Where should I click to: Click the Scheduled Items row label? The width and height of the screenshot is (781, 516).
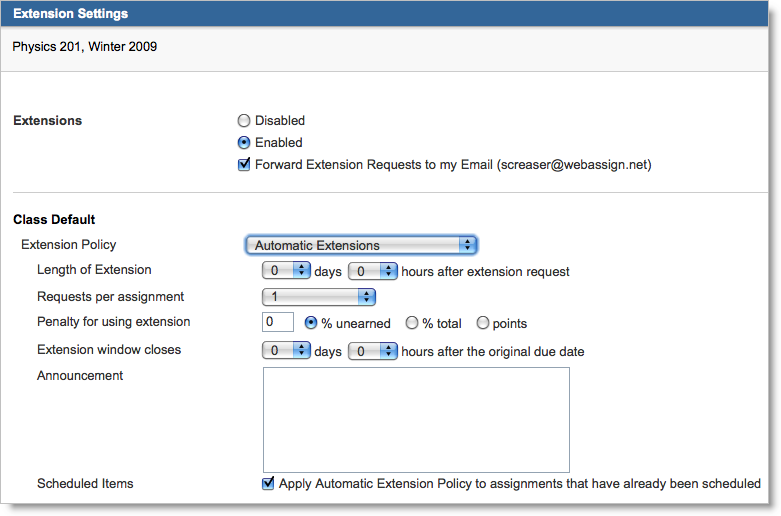(x=85, y=484)
